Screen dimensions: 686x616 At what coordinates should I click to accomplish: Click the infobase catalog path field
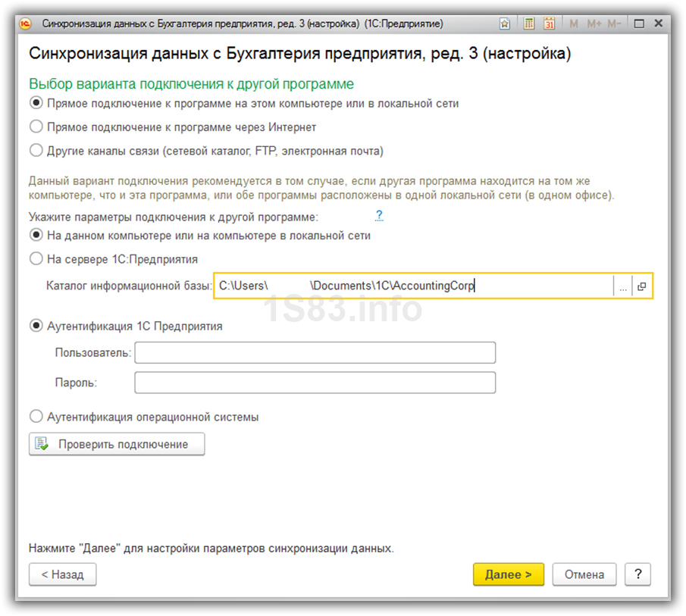click(413, 286)
